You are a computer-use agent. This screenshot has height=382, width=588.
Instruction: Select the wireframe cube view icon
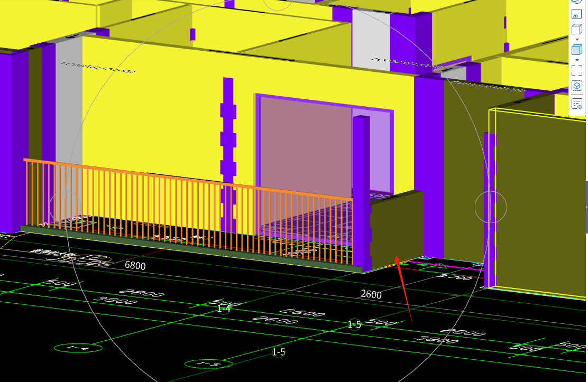(x=576, y=29)
